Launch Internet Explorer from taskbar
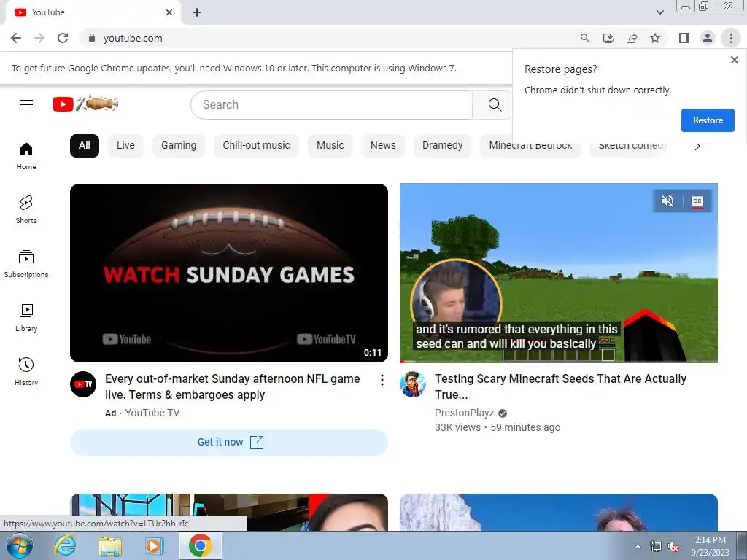Viewport: 747px width, 560px height. [x=64, y=546]
